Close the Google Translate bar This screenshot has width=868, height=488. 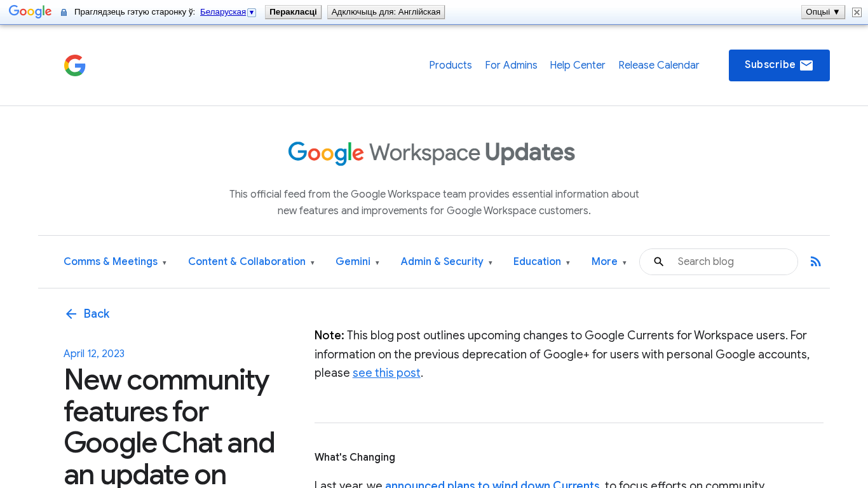pos(857,12)
